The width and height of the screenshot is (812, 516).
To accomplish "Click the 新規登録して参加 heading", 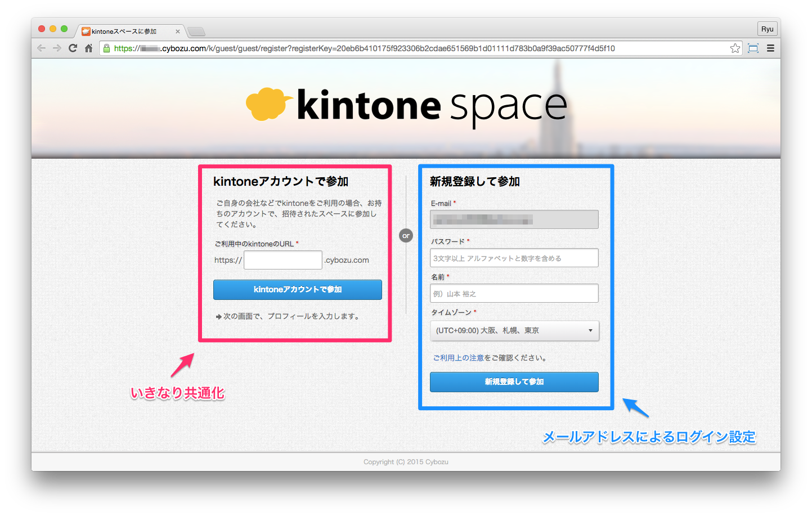I will click(475, 181).
